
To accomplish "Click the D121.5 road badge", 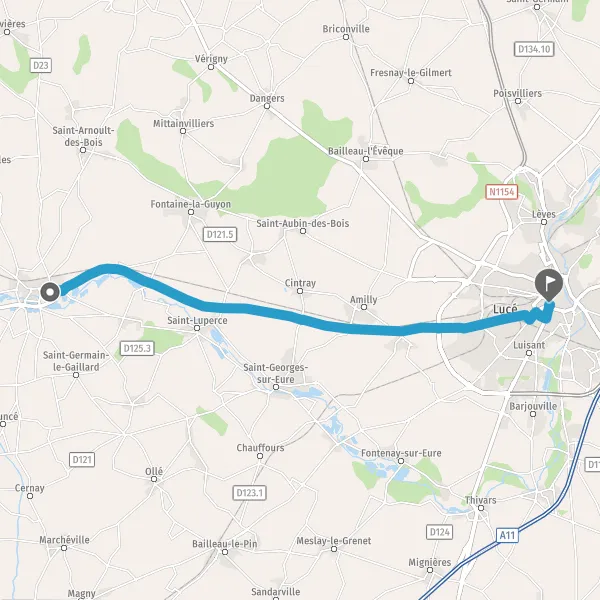I will [220, 234].
